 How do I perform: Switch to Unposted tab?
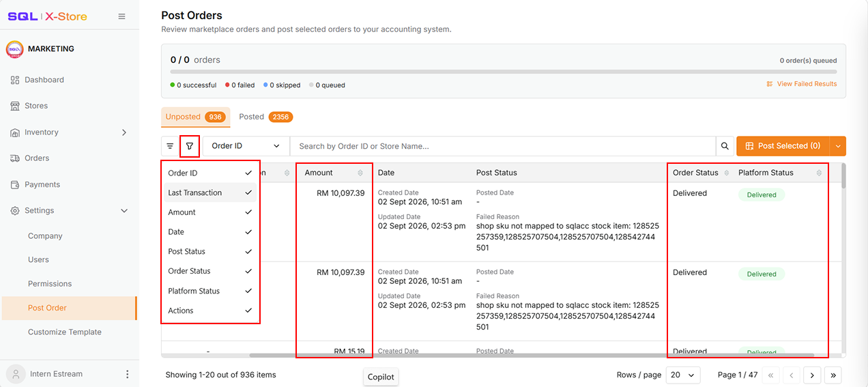pyautogui.click(x=196, y=117)
